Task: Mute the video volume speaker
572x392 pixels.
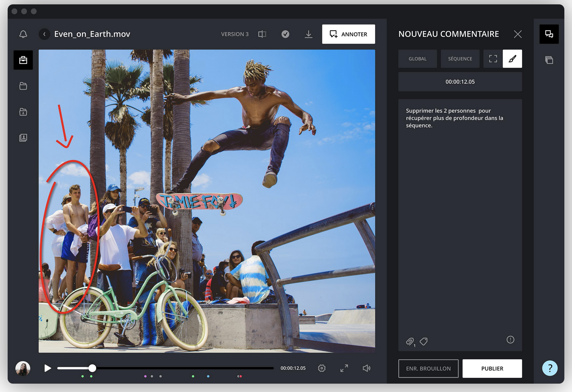Action: coord(366,368)
